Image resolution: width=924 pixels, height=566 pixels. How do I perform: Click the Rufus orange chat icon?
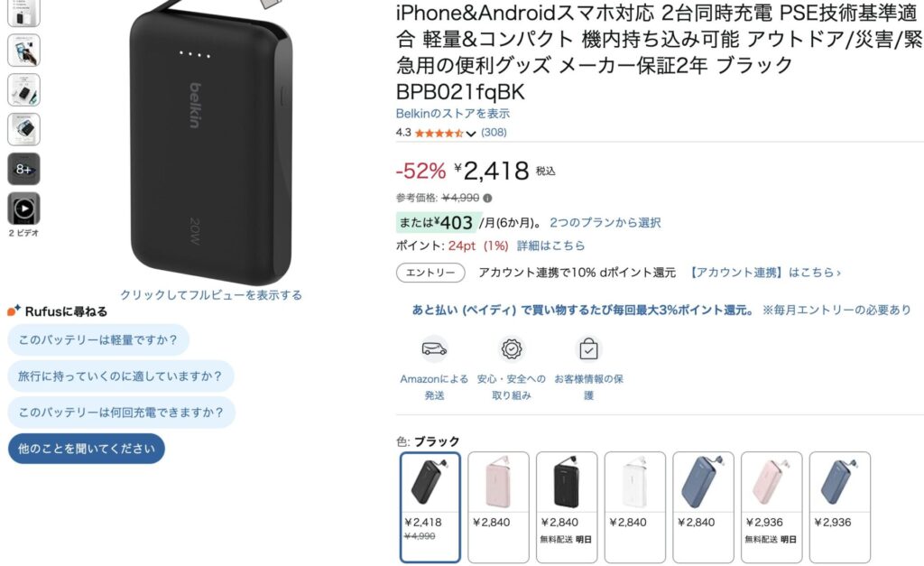[14, 311]
